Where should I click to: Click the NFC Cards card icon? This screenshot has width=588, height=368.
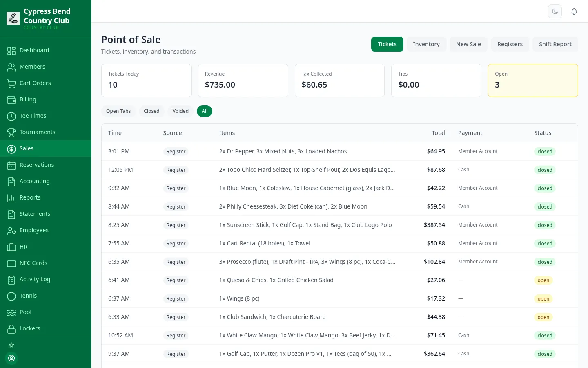click(11, 263)
